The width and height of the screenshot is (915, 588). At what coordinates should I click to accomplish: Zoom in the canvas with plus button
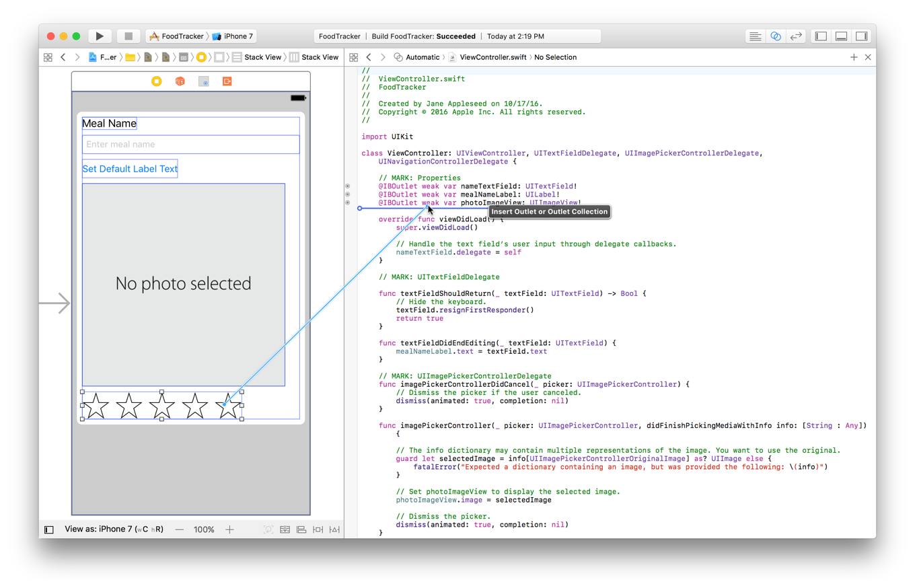pyautogui.click(x=229, y=529)
